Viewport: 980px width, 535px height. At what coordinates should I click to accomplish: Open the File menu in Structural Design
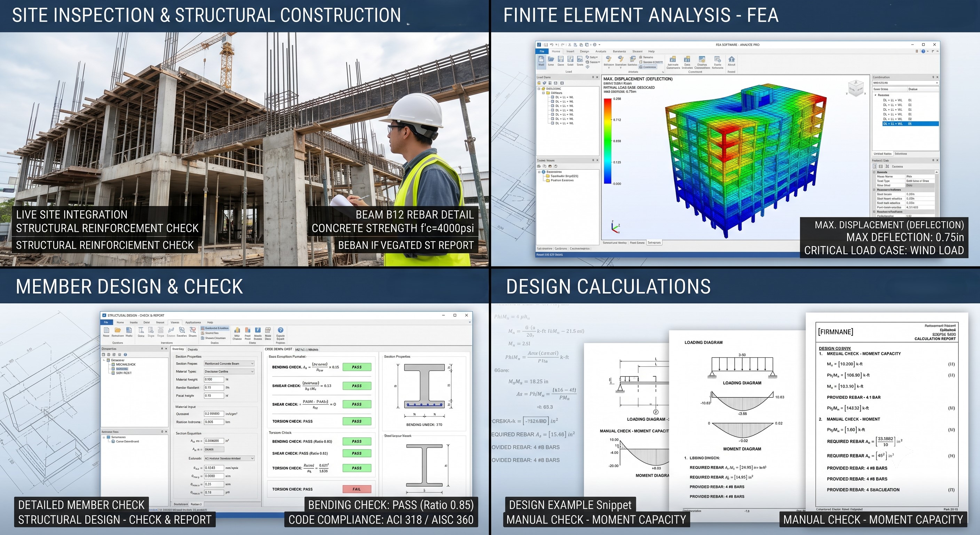click(x=106, y=323)
